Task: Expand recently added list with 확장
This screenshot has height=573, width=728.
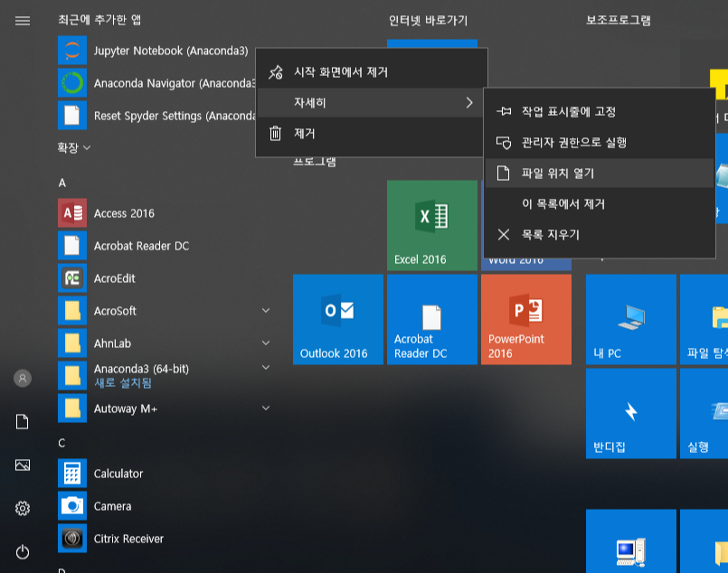Action: [74, 147]
